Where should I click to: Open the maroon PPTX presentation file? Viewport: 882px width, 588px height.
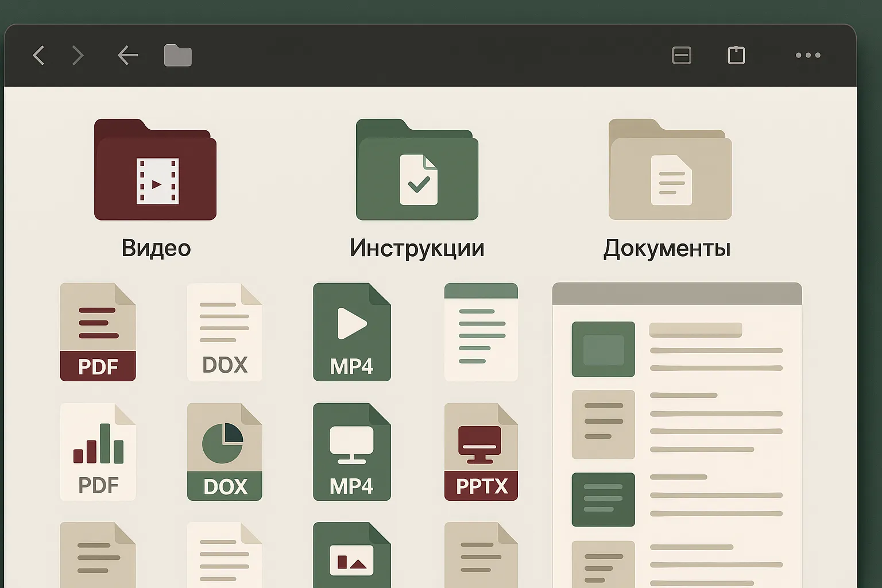click(x=481, y=452)
